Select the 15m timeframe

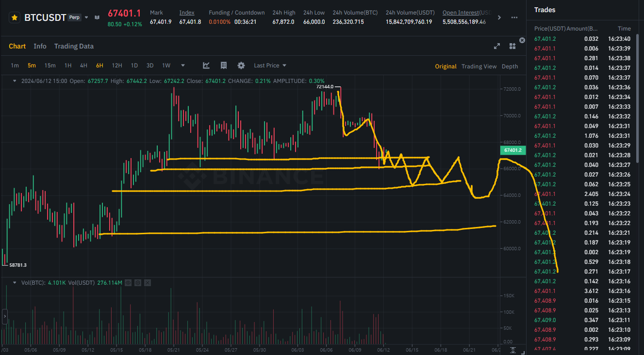[x=50, y=65]
